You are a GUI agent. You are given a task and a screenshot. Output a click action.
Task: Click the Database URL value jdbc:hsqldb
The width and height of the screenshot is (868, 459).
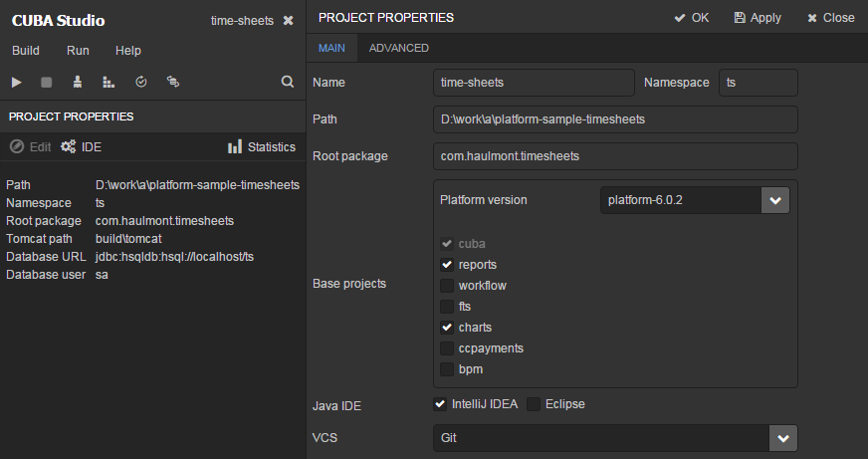[174, 257]
